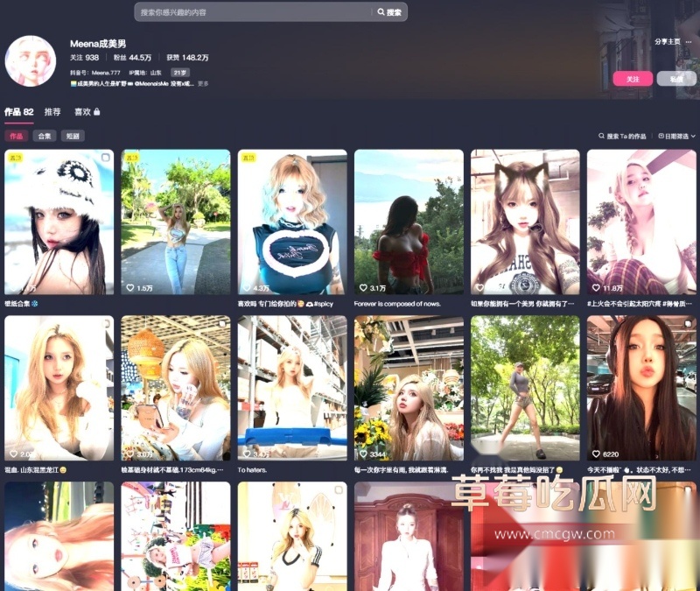
Task: Switch to the locked 喜欢 tab
Action: click(87, 112)
